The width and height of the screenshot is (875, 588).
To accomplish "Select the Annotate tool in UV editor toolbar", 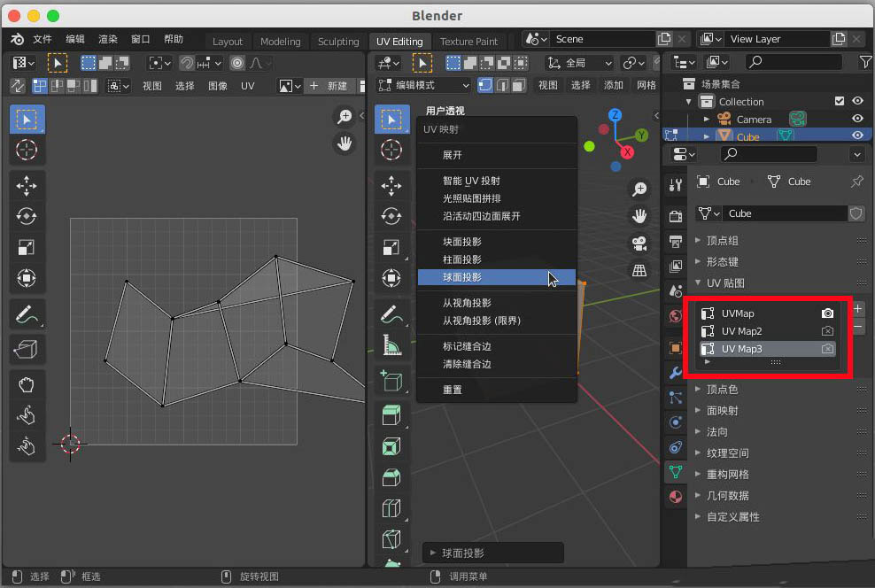I will (x=27, y=314).
